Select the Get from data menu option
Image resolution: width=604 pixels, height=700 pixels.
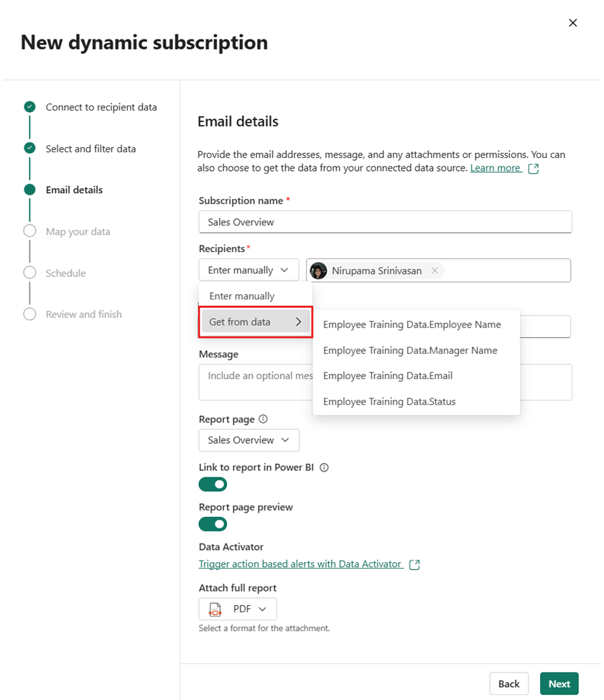point(256,322)
